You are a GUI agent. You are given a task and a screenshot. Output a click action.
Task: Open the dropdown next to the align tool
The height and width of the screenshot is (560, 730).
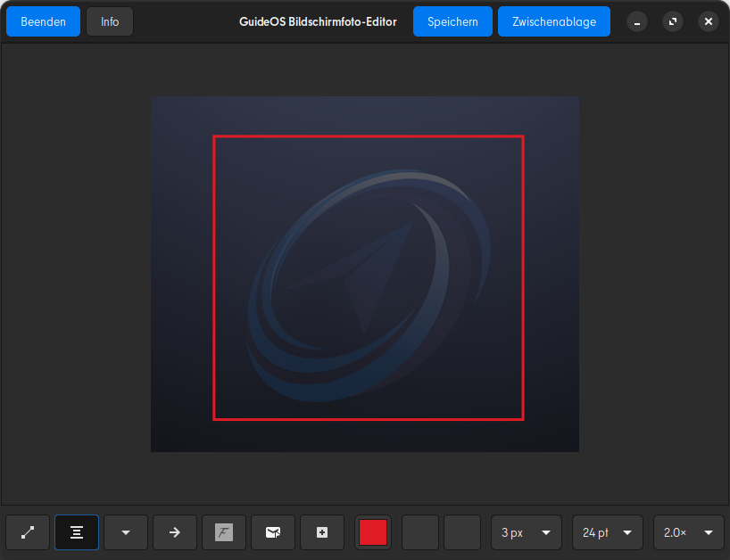click(126, 532)
